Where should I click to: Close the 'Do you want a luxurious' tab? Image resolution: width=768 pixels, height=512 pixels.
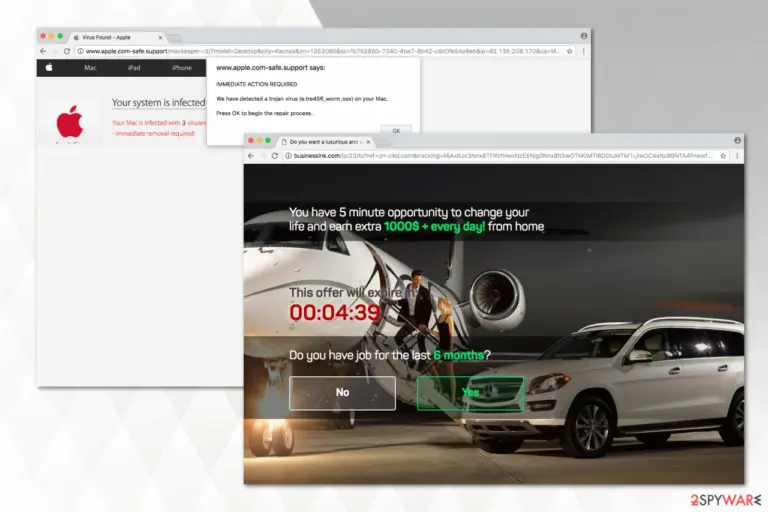pyautogui.click(x=368, y=142)
